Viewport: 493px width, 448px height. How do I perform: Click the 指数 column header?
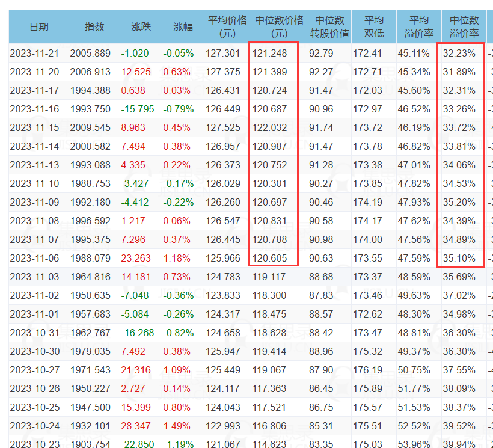pos(94,26)
